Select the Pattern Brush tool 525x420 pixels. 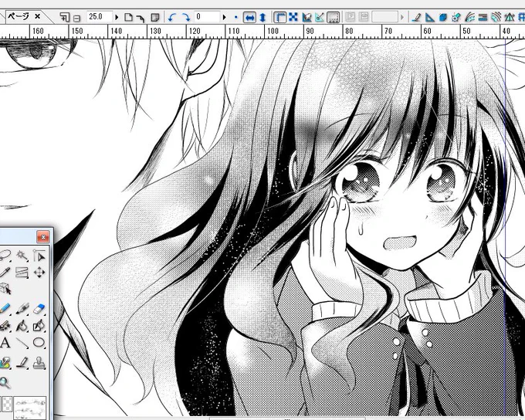click(x=5, y=363)
